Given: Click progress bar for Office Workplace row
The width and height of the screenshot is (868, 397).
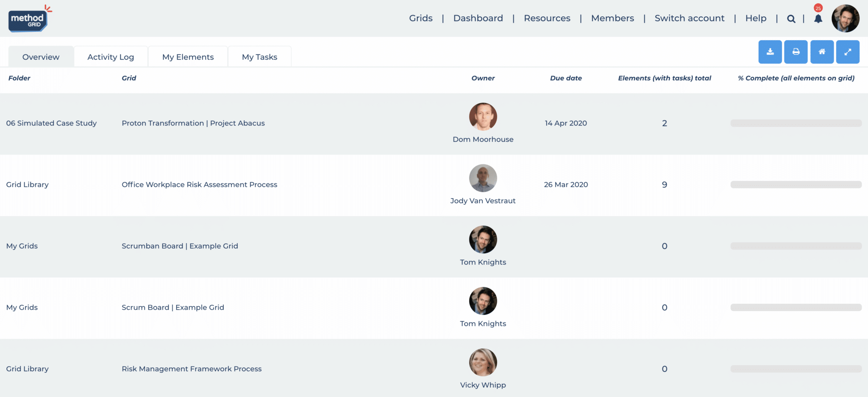Looking at the screenshot, I should point(796,185).
